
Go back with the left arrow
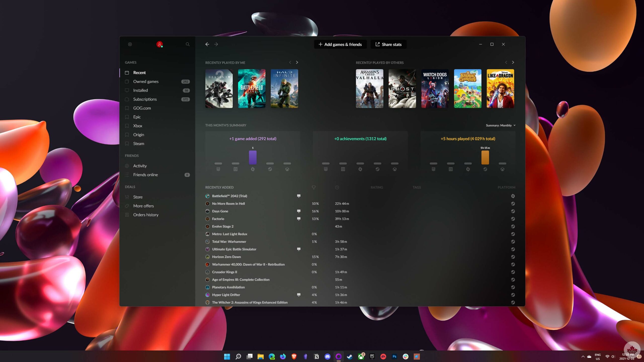pyautogui.click(x=207, y=44)
